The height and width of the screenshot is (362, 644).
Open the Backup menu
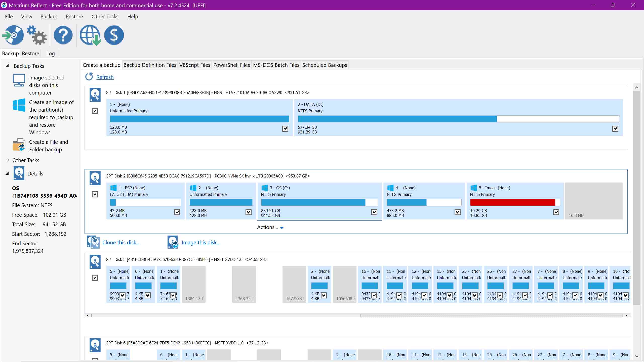point(49,17)
